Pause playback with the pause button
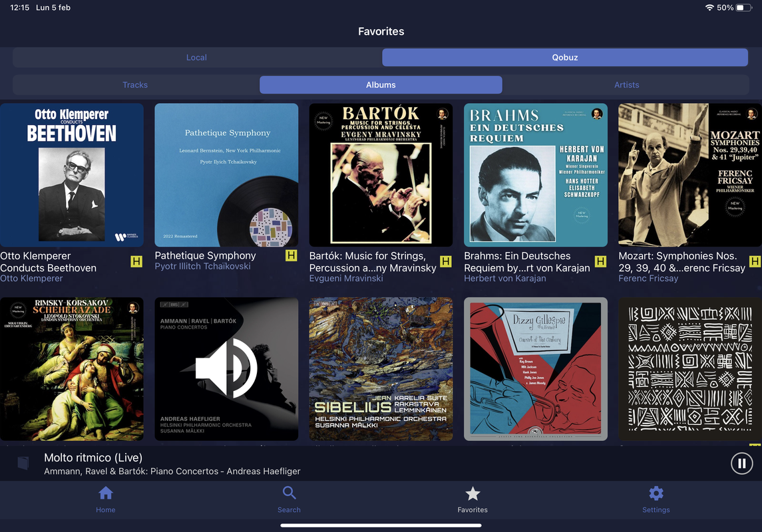Viewport: 762px width, 532px height. (x=741, y=464)
